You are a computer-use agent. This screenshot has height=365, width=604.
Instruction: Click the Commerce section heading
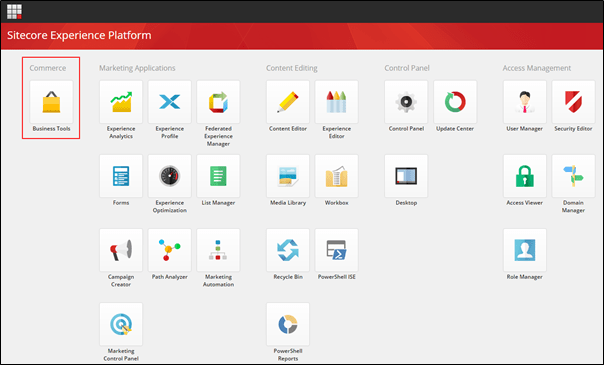[48, 68]
